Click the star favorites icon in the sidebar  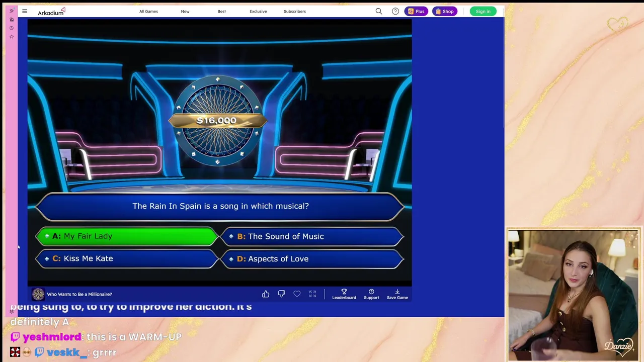(x=12, y=37)
